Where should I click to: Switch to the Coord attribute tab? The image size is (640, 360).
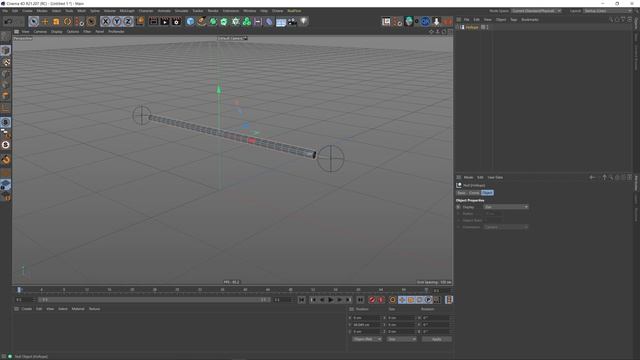[x=474, y=193]
